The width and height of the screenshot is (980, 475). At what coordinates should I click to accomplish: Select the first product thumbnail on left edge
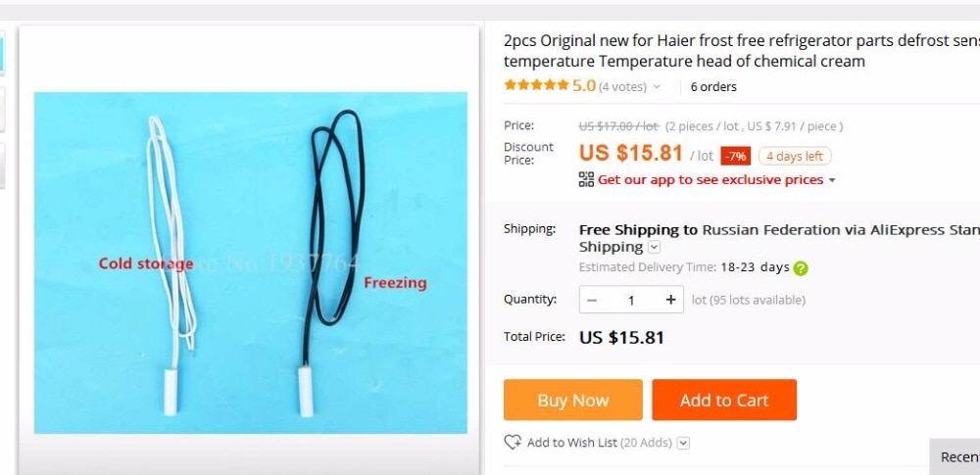2,53
